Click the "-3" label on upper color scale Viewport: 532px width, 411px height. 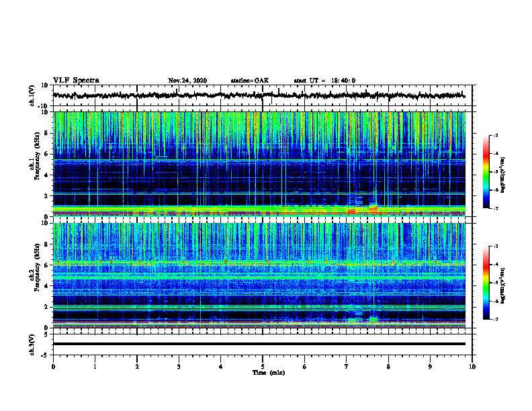pos(495,135)
